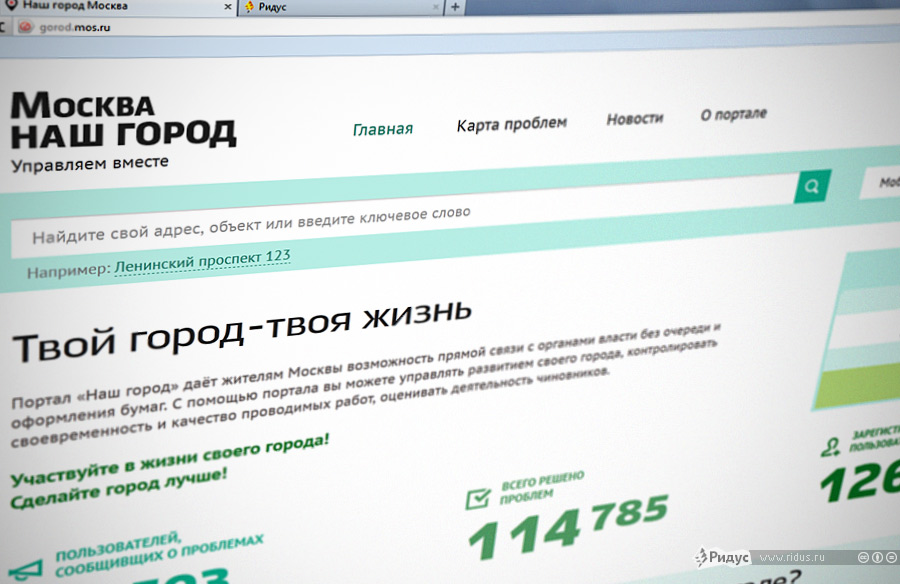Close the Ридус browser tab
Image resolution: width=900 pixels, height=584 pixels.
(x=436, y=7)
